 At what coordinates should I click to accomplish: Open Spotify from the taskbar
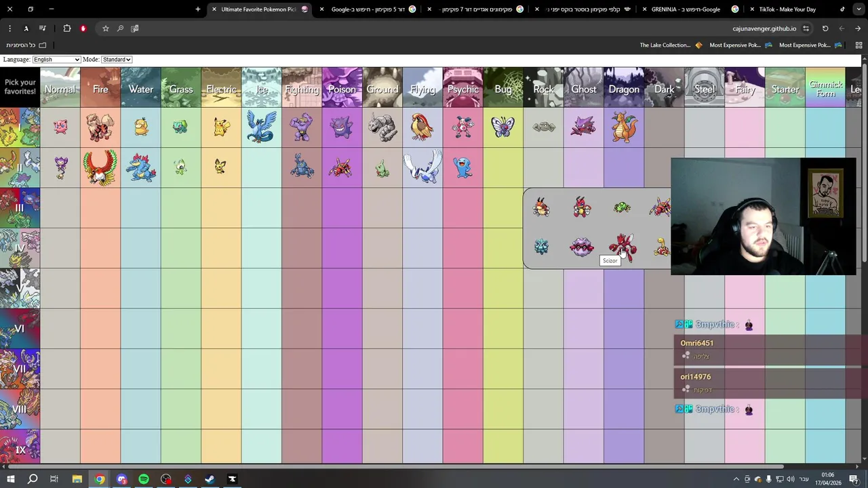pyautogui.click(x=144, y=479)
